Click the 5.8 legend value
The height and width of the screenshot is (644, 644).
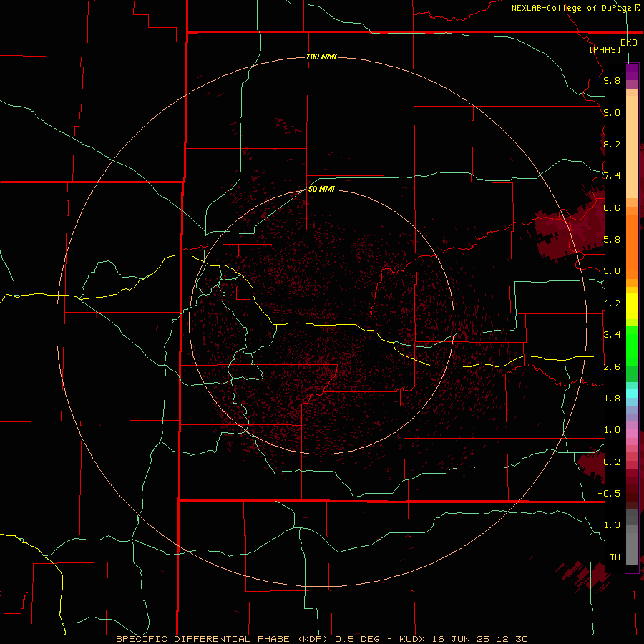tap(612, 240)
